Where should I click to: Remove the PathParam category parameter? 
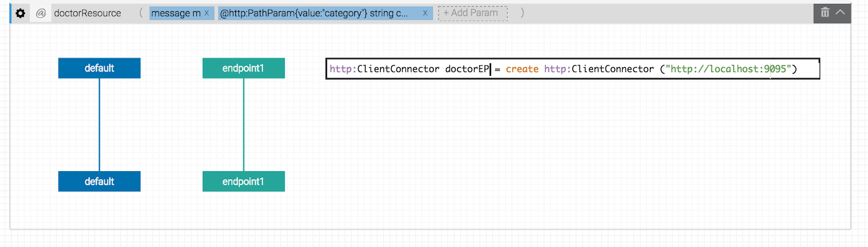point(425,13)
